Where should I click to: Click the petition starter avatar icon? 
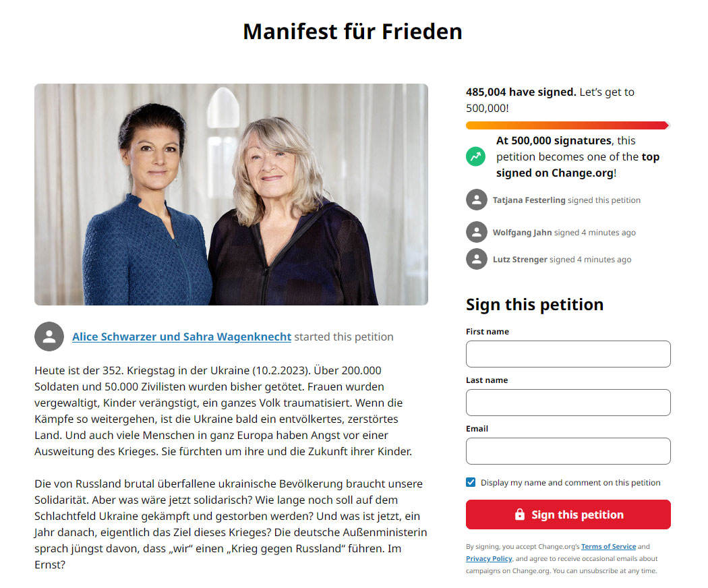49,336
